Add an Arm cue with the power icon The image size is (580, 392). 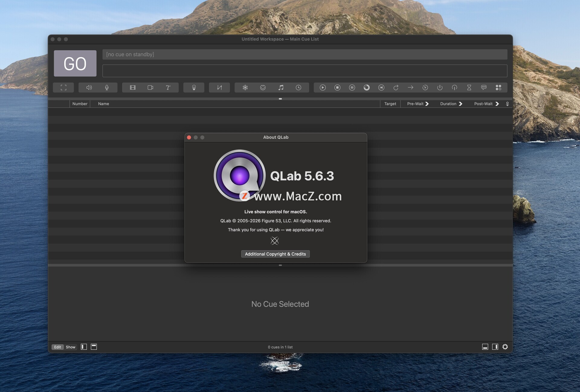[440, 88]
